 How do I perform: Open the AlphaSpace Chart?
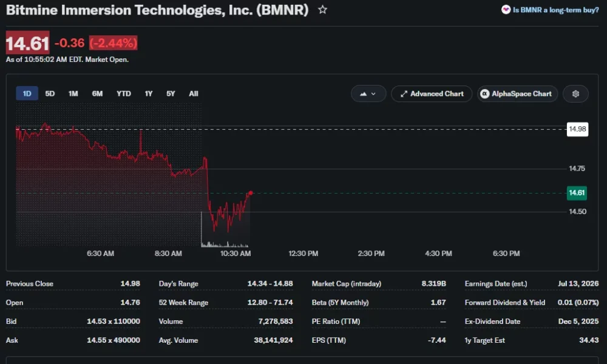click(517, 93)
